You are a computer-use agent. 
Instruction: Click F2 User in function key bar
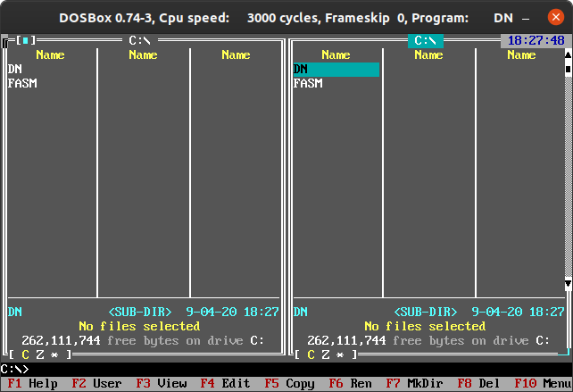pyautogui.click(x=97, y=383)
